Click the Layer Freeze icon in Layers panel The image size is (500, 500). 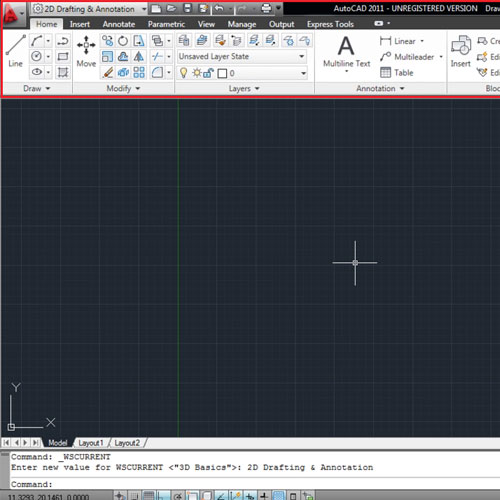289,41
